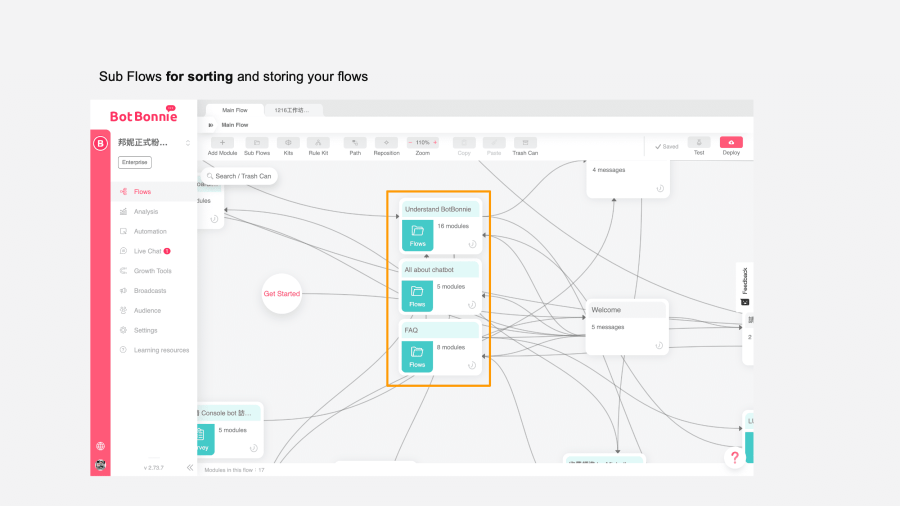Select the FAQ module title
The image size is (900, 506).
[411, 330]
